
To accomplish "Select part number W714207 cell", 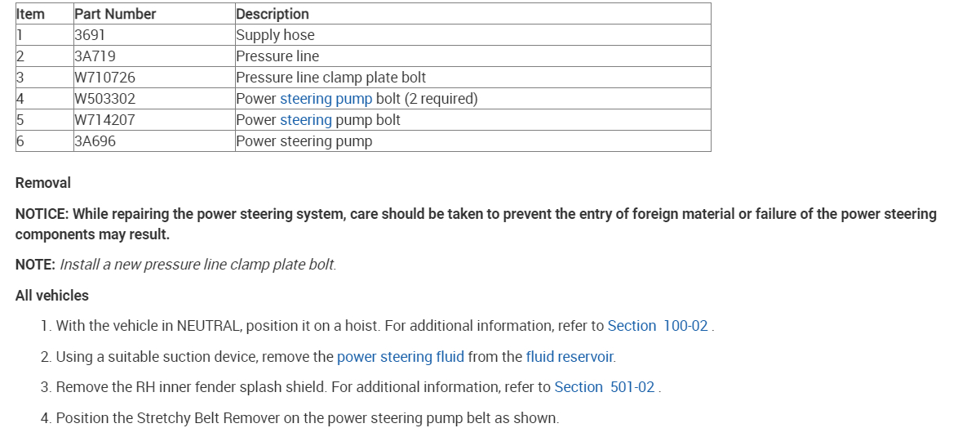I will coord(104,120).
